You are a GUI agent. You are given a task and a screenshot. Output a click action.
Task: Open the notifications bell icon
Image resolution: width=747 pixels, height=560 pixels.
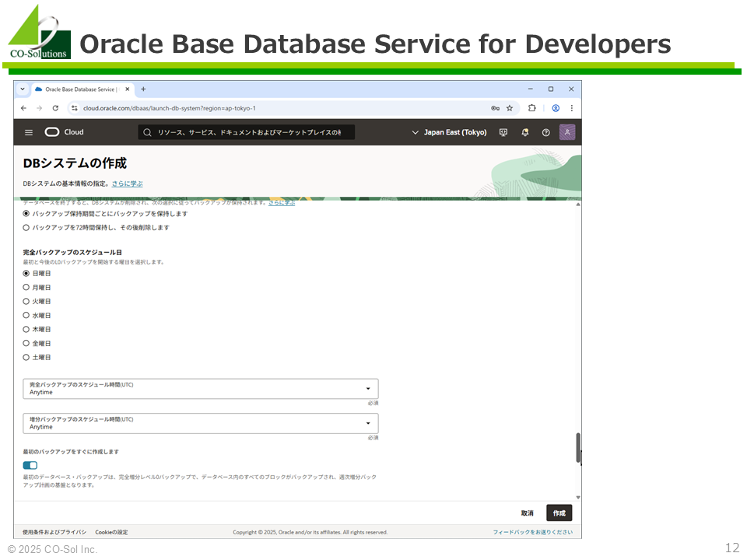point(525,132)
